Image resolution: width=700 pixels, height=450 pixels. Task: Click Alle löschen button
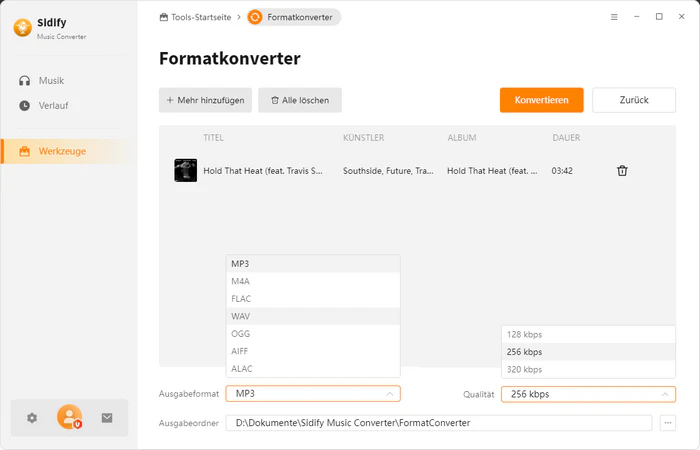point(300,100)
